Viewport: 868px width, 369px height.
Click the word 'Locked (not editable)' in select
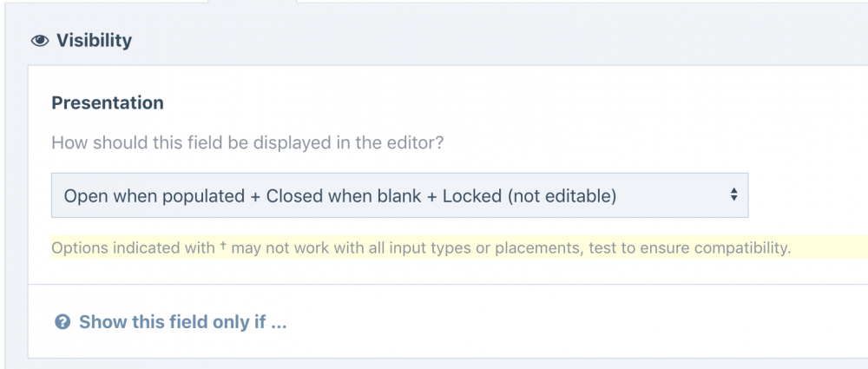[x=529, y=196]
